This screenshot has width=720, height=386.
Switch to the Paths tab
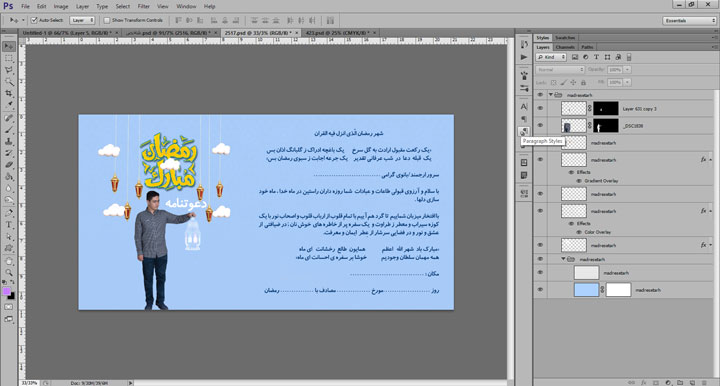[587, 47]
